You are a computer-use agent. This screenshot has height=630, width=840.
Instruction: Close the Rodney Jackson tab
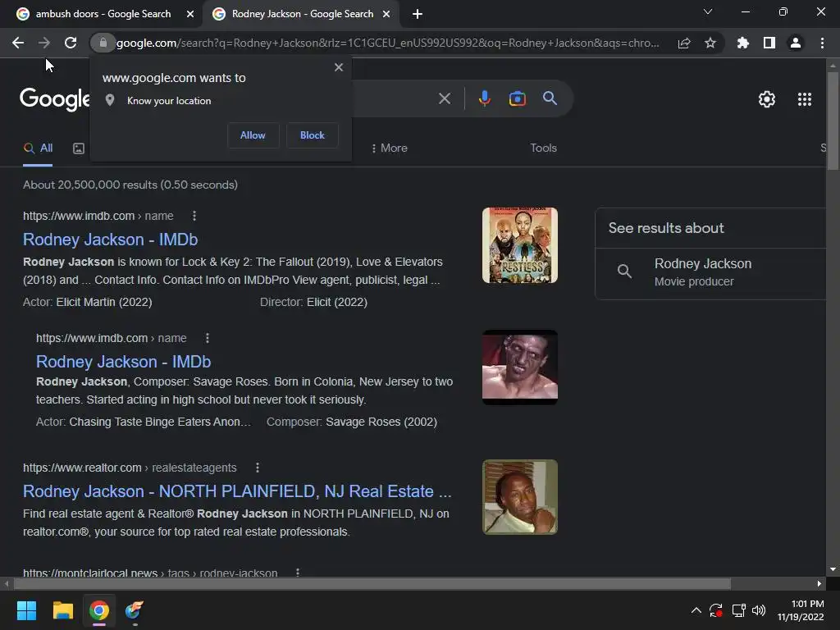(386, 14)
